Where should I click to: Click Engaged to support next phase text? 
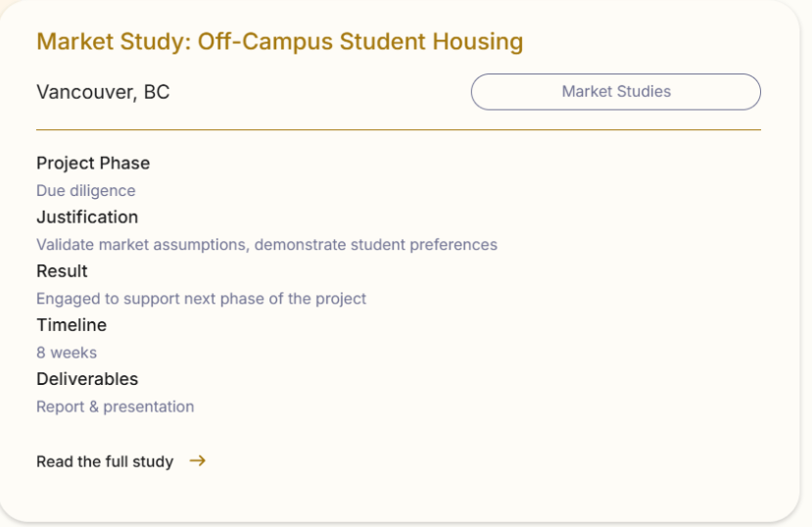[201, 299]
